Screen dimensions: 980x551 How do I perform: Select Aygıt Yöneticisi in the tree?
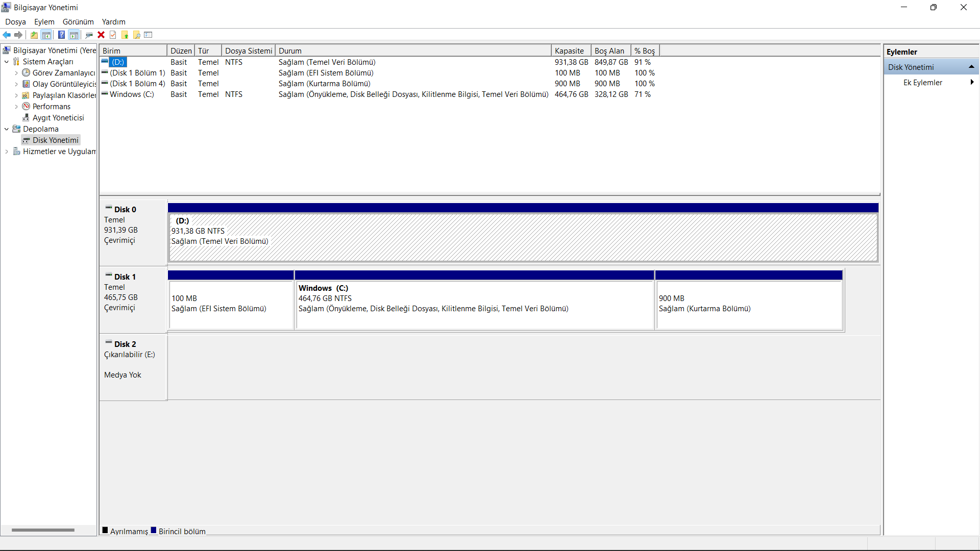tap(58, 118)
